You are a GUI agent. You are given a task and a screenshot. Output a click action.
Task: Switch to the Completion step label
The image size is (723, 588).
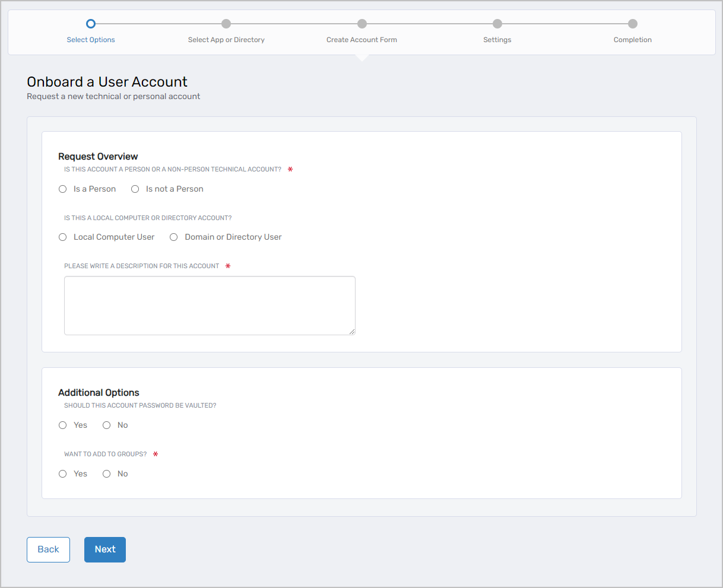[x=632, y=40]
